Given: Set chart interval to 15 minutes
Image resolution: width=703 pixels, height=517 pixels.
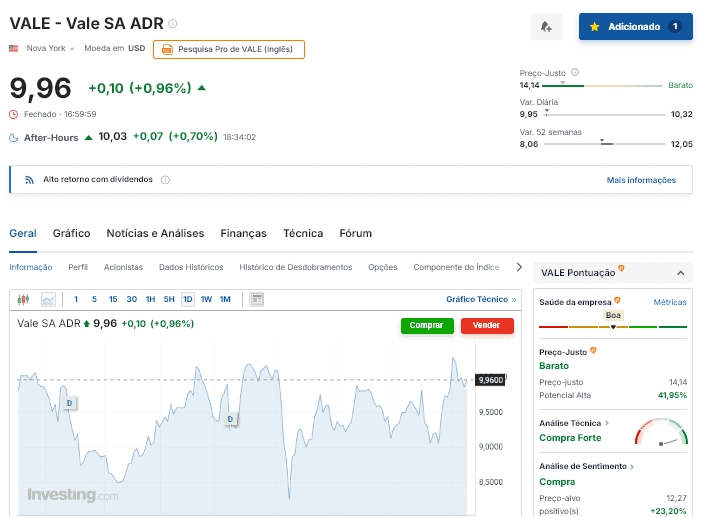Looking at the screenshot, I should [x=113, y=299].
